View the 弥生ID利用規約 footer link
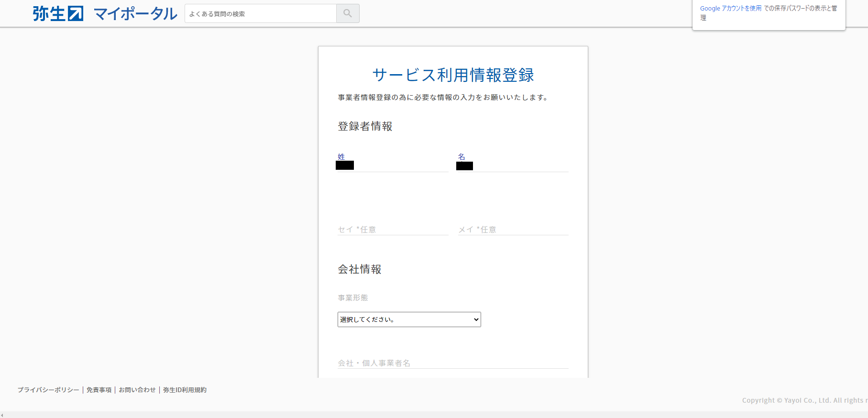 [185, 390]
